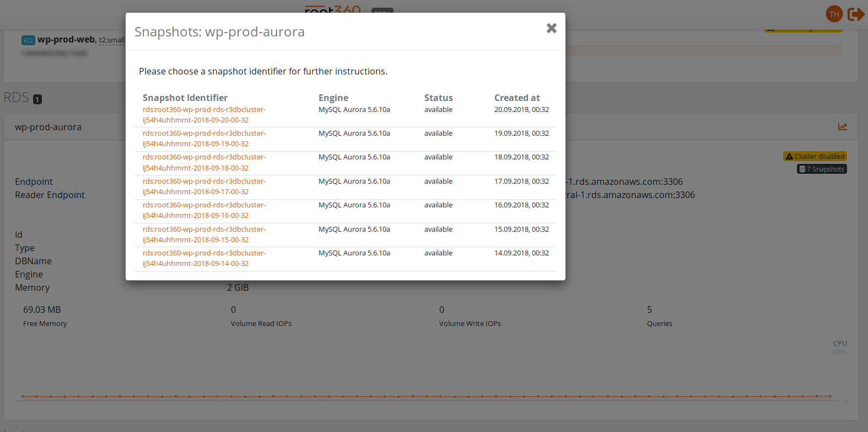Click the available status in the 14.09.2018 row
This screenshot has width=868, height=432.
(438, 253)
